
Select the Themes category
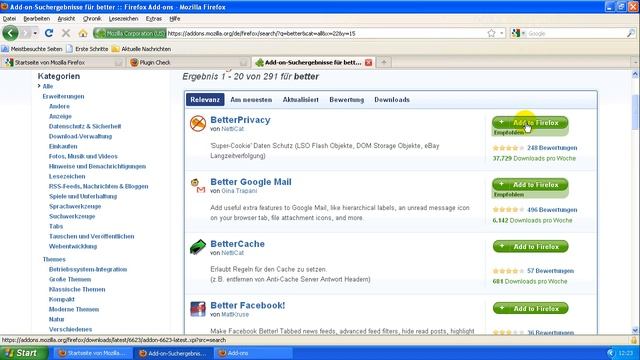coord(54,260)
